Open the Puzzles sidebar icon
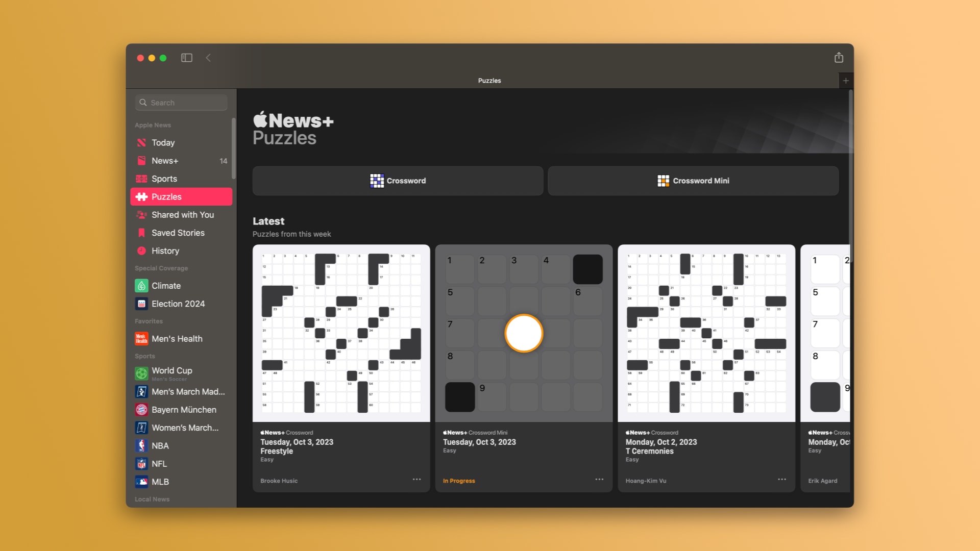The width and height of the screenshot is (980, 551). pos(141,196)
